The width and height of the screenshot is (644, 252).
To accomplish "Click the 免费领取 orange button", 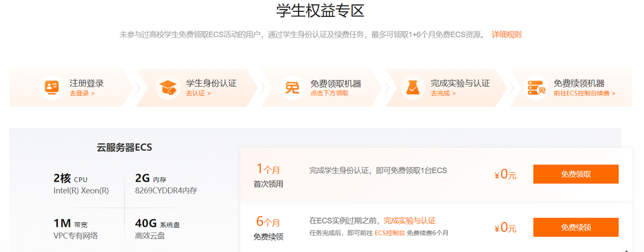I will (x=576, y=174).
